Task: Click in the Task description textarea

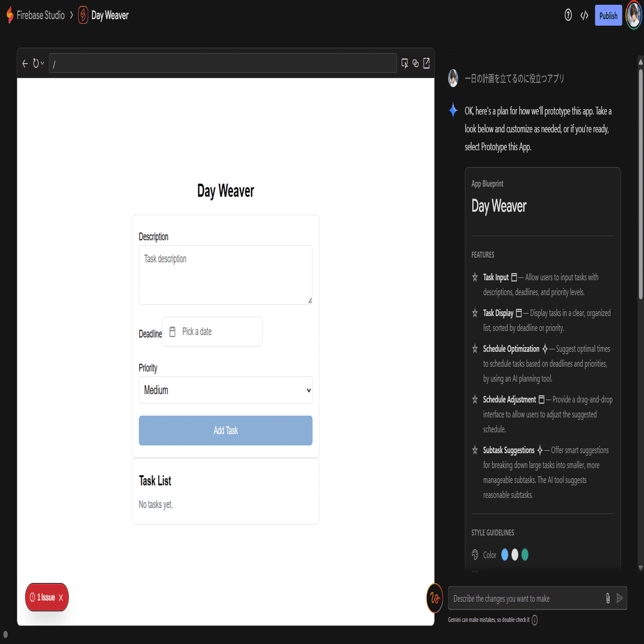Action: click(x=225, y=275)
